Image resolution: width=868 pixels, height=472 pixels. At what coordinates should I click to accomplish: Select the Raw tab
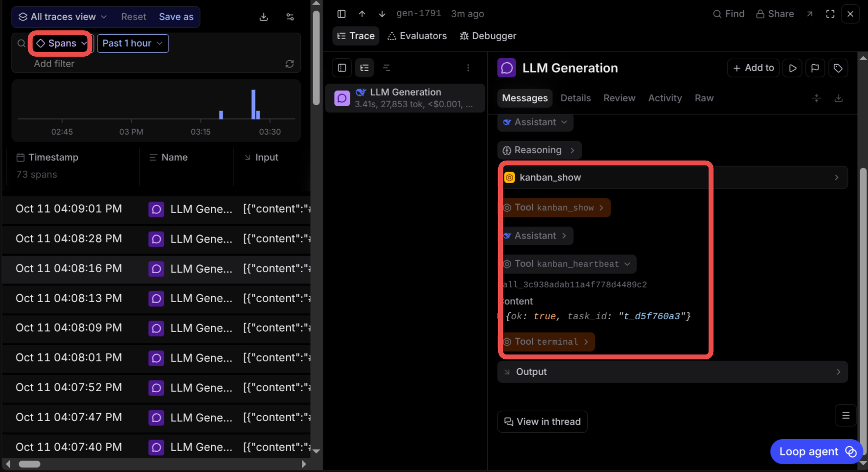click(x=704, y=98)
